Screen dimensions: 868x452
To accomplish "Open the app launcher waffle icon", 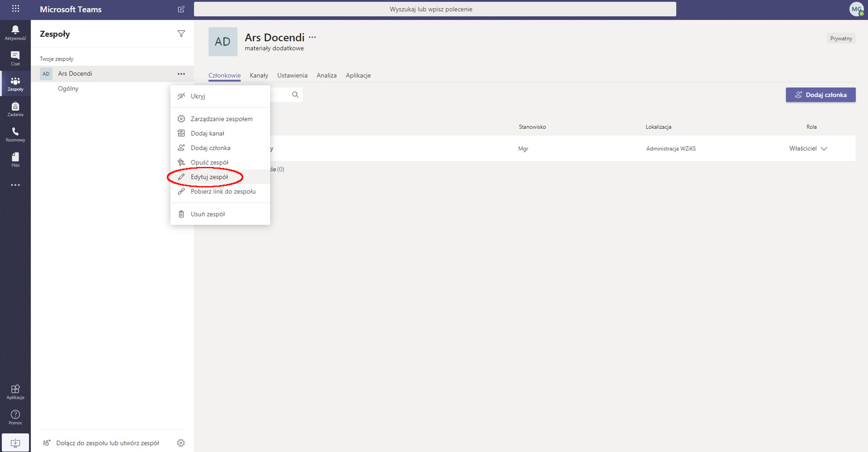I will [x=16, y=9].
